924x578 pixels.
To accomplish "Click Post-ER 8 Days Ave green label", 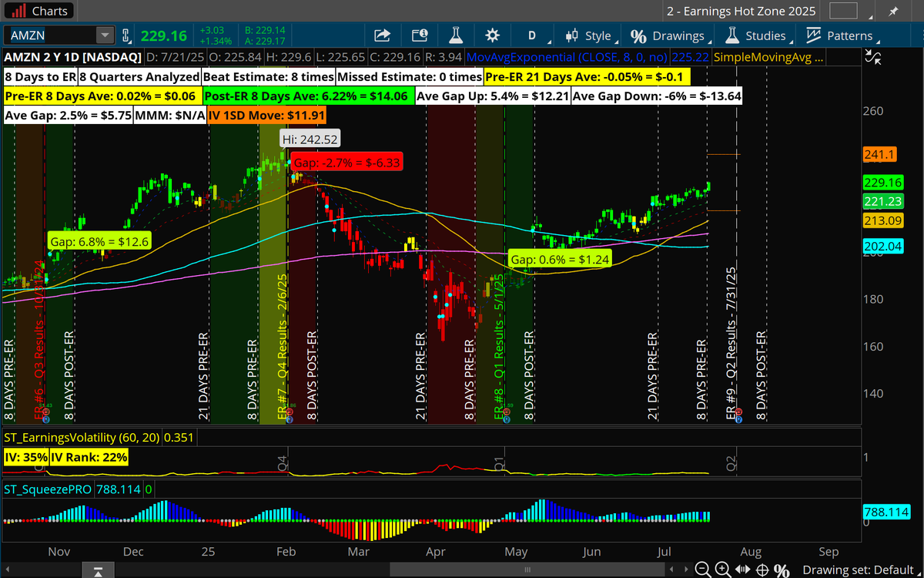I will click(308, 96).
